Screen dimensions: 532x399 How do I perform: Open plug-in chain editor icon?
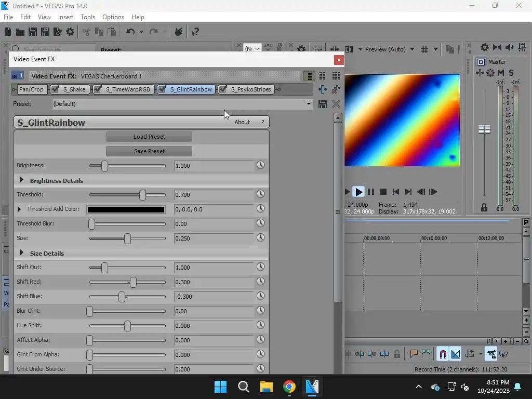[322, 89]
